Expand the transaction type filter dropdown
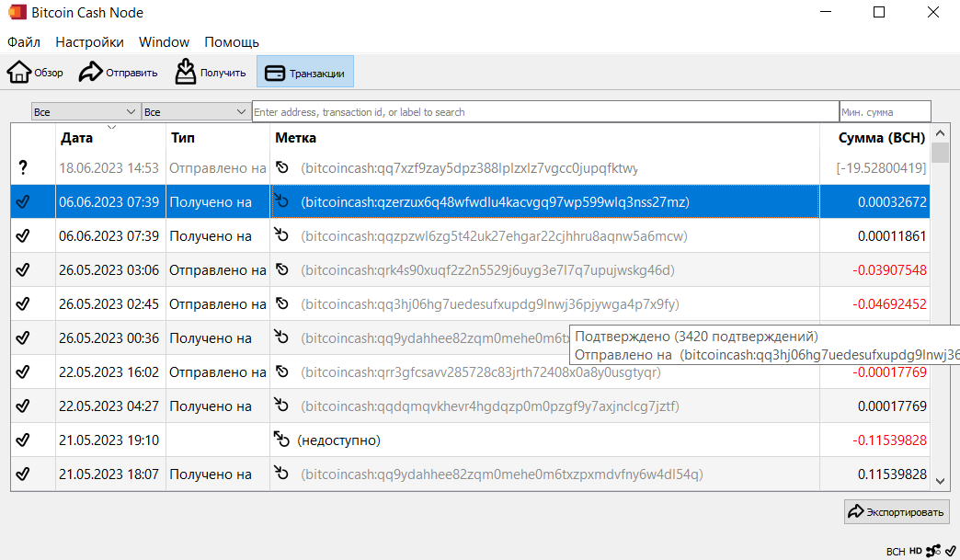The image size is (960, 560). (x=195, y=112)
